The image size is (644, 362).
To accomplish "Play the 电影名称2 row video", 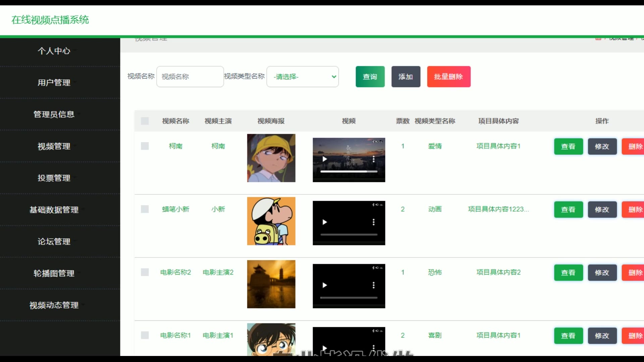I will coord(324,285).
